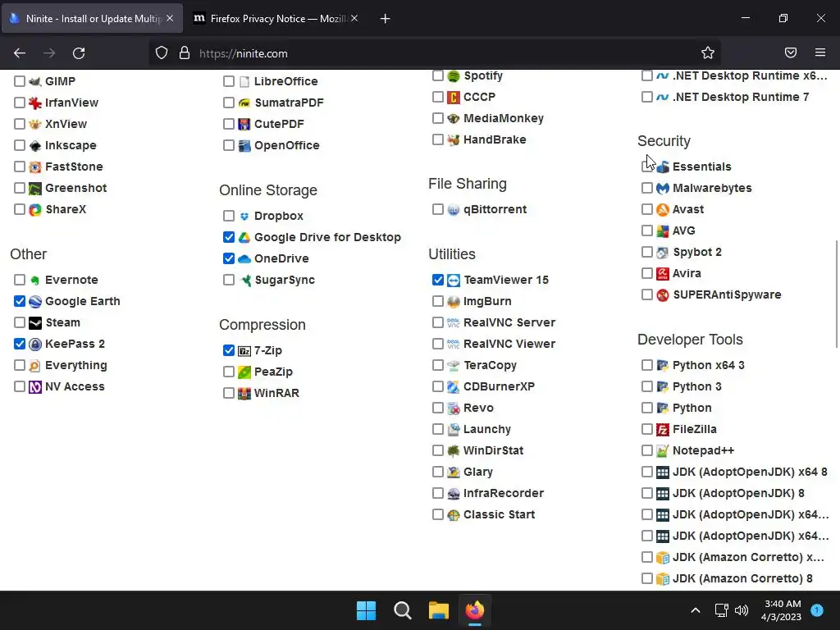Bookmark this page with star icon

tap(708, 52)
